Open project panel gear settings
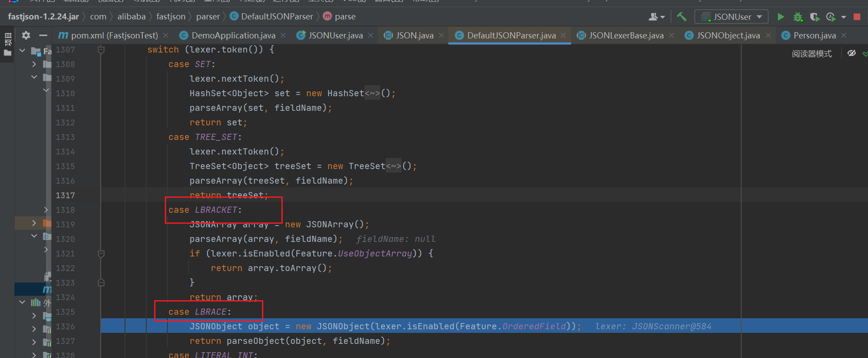Viewport: 868px width, 358px height. [x=26, y=35]
